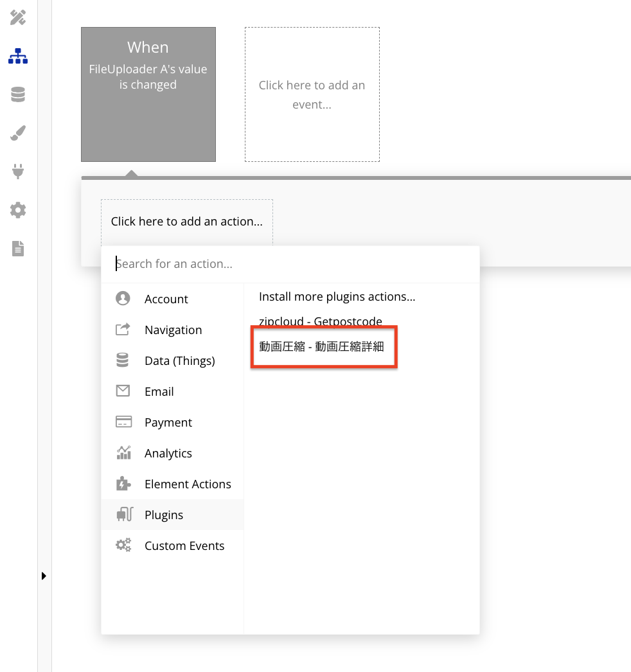Open the Account action category
Image resolution: width=631 pixels, height=672 pixels.
[172, 299]
